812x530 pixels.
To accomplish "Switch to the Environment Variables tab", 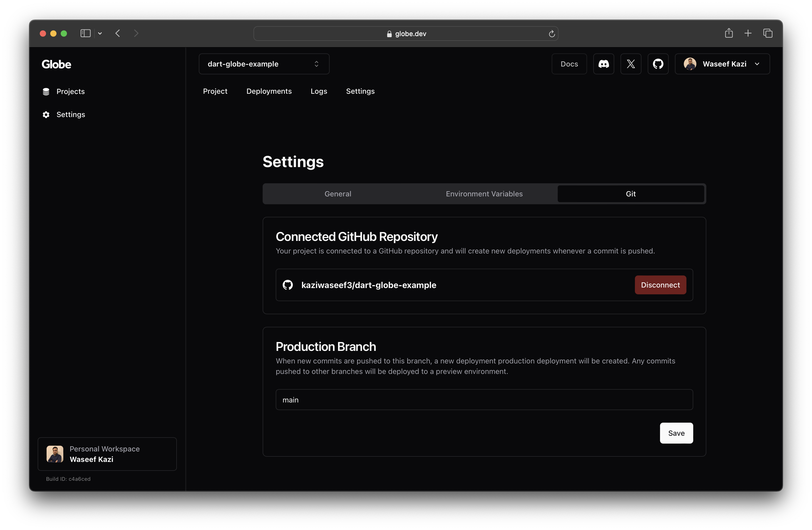I will click(x=484, y=194).
